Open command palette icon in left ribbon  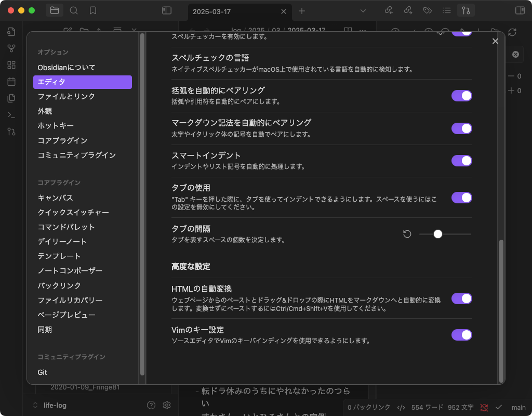(x=11, y=115)
